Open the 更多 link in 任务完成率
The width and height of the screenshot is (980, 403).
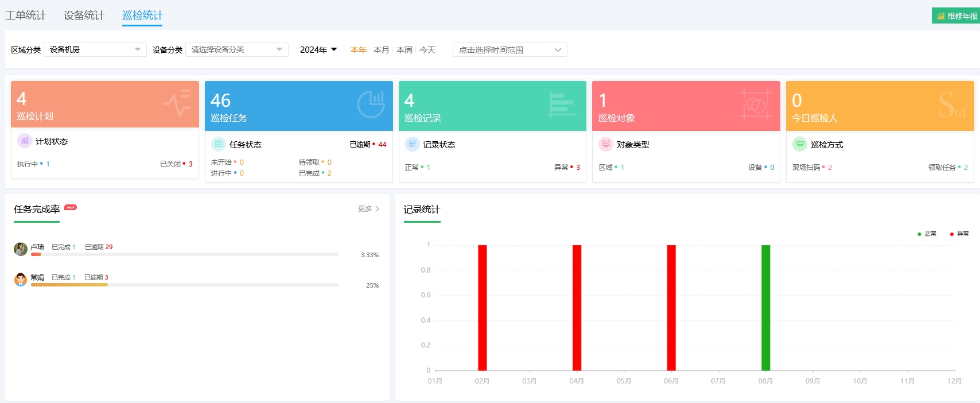(368, 209)
